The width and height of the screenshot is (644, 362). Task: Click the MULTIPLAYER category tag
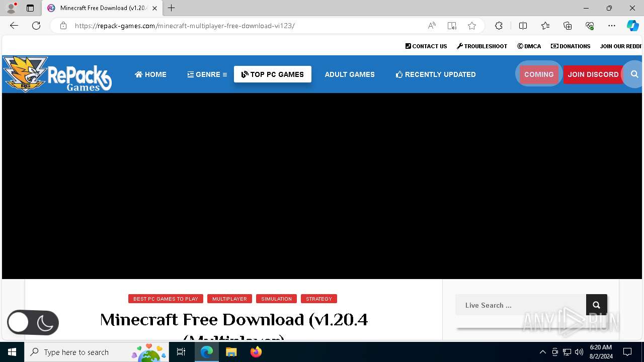[229, 299]
